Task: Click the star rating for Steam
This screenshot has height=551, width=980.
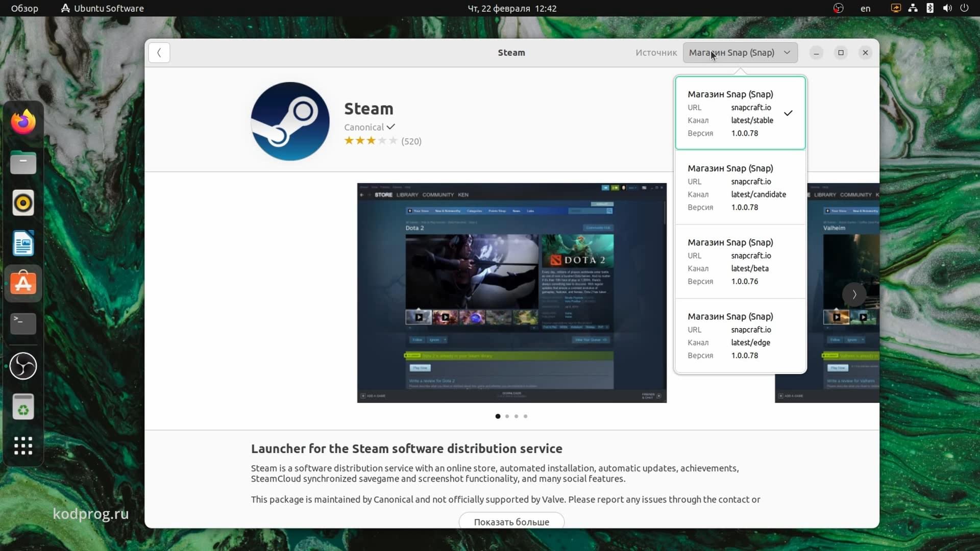Action: point(371,141)
